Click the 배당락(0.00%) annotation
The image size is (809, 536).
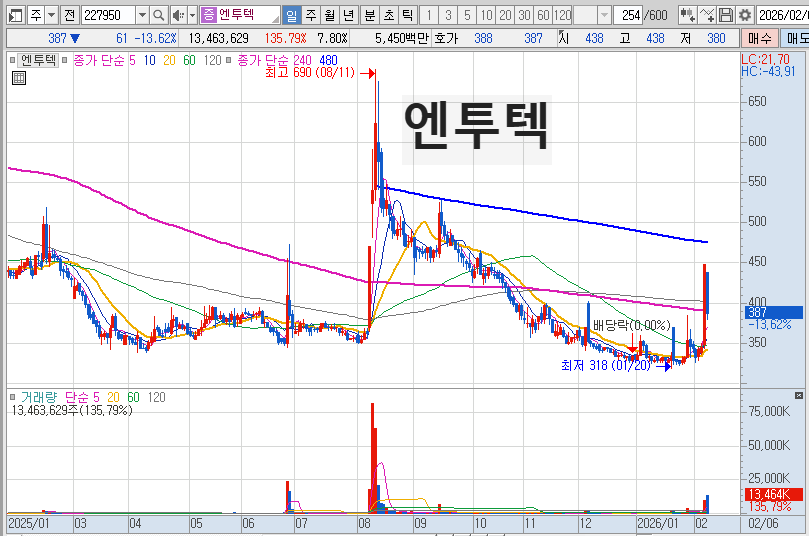(632, 325)
